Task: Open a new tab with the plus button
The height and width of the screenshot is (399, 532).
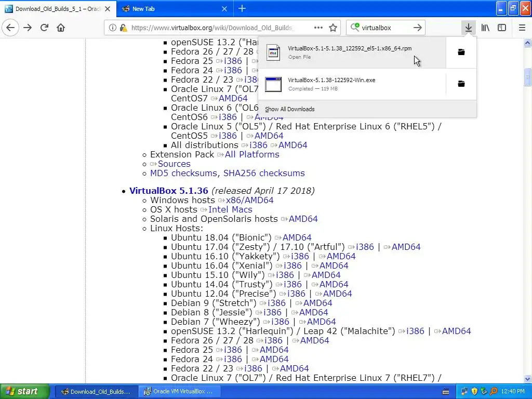Action: click(x=242, y=8)
